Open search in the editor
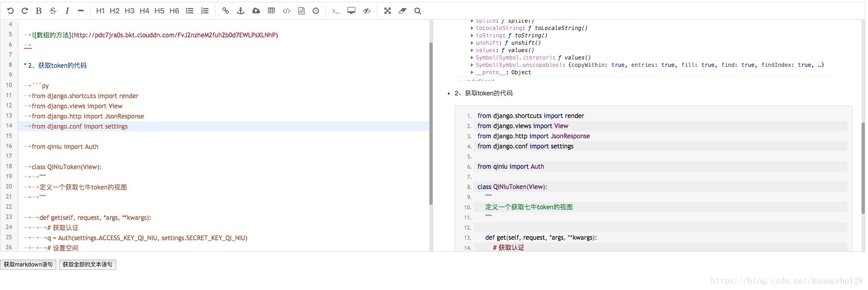Image resolution: width=868 pixels, height=290 pixels. point(417,11)
